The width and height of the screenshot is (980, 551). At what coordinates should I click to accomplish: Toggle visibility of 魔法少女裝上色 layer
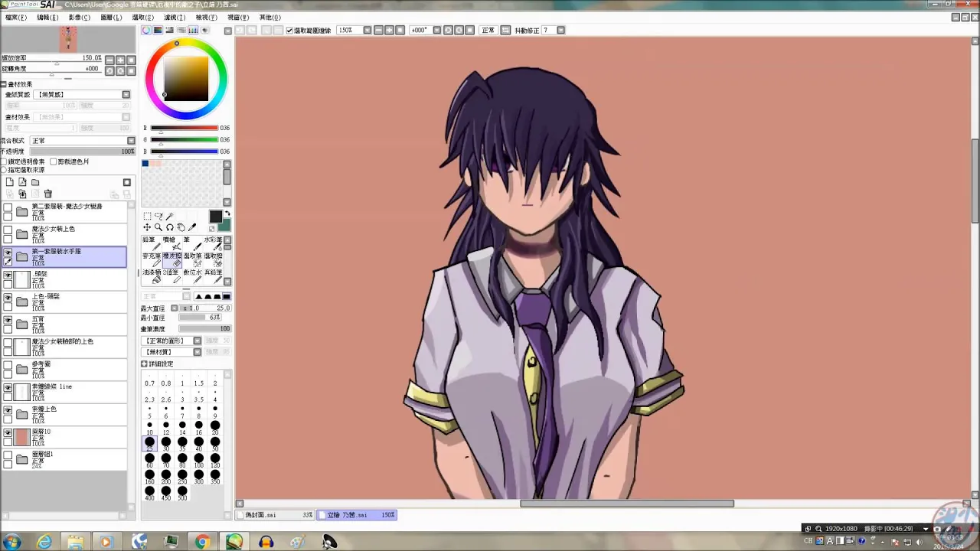pyautogui.click(x=8, y=231)
